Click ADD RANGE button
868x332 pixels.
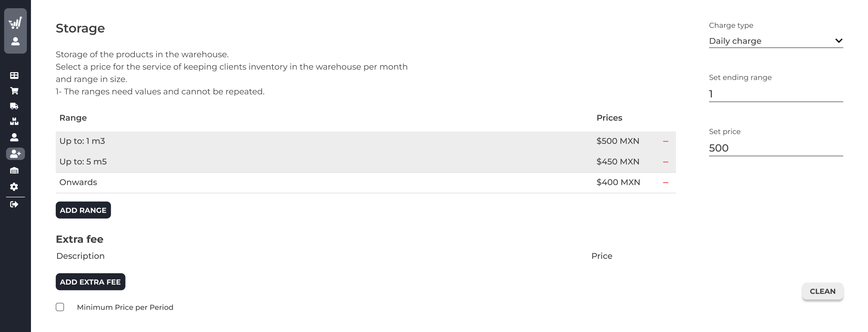pyautogui.click(x=83, y=210)
